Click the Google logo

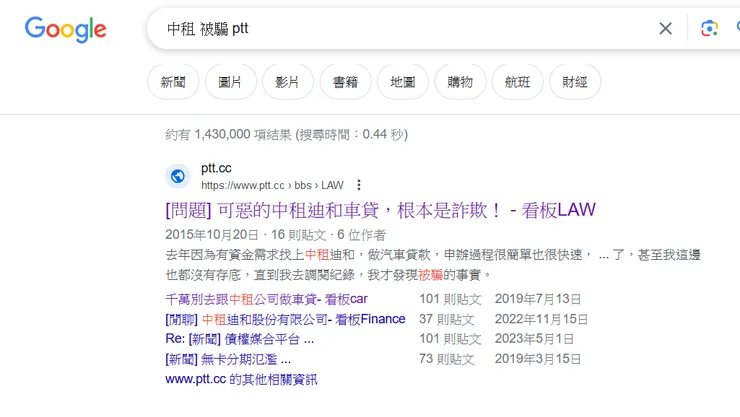66,29
